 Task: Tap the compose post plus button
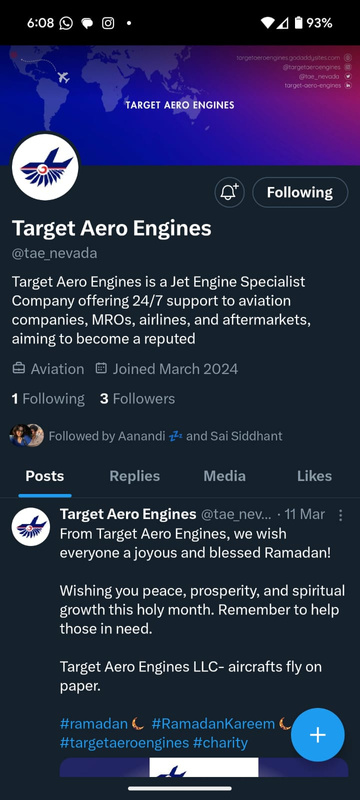tap(318, 735)
